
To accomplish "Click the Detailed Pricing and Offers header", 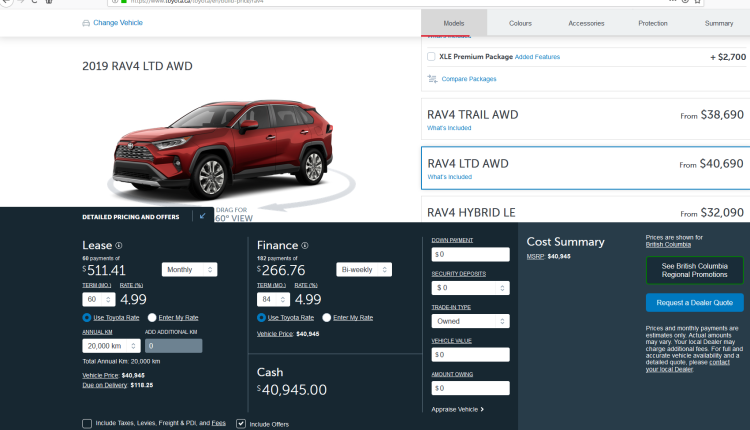I will coord(131,217).
